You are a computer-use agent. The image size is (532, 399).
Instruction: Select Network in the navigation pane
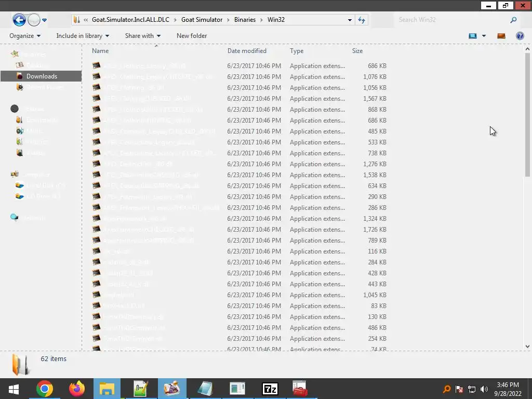pos(28,218)
